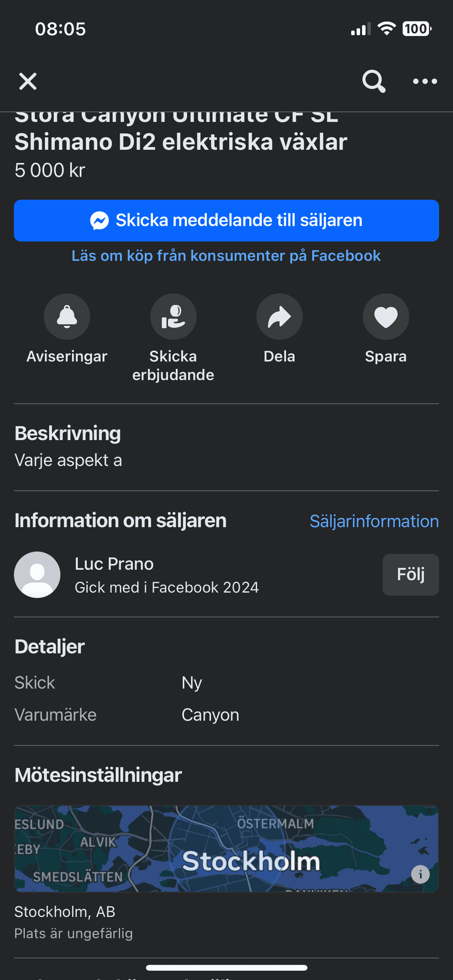Close the Marketplace listing with the X
The image size is (453, 980).
[28, 82]
